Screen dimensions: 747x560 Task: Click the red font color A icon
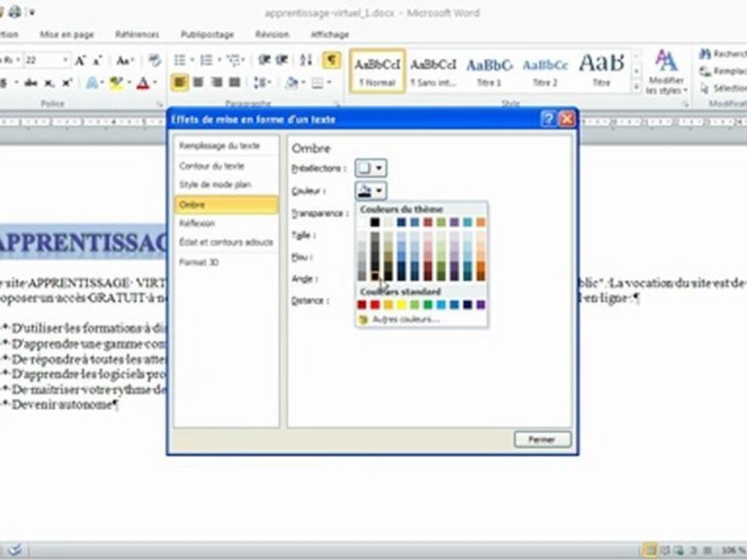142,83
